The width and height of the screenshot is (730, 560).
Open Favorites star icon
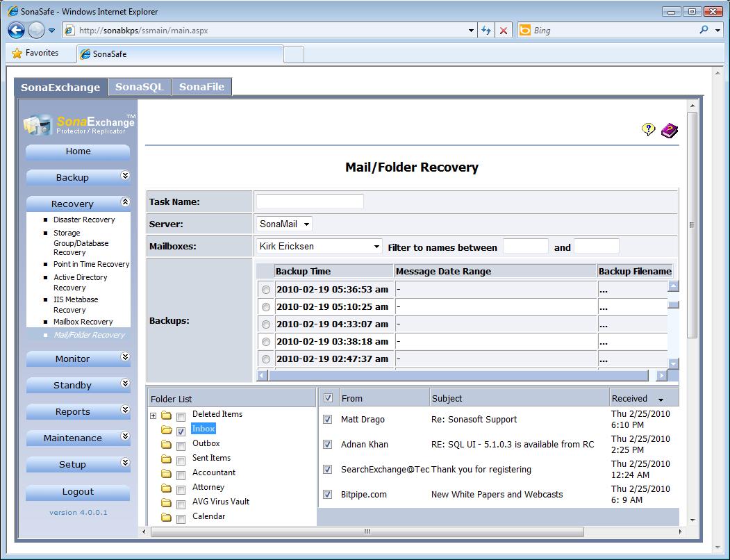click(17, 53)
